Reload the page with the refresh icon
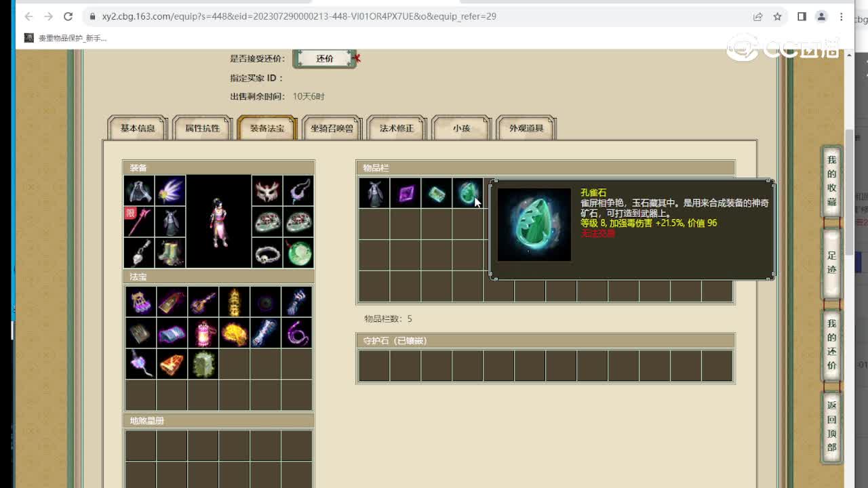The image size is (868, 488). point(68,16)
